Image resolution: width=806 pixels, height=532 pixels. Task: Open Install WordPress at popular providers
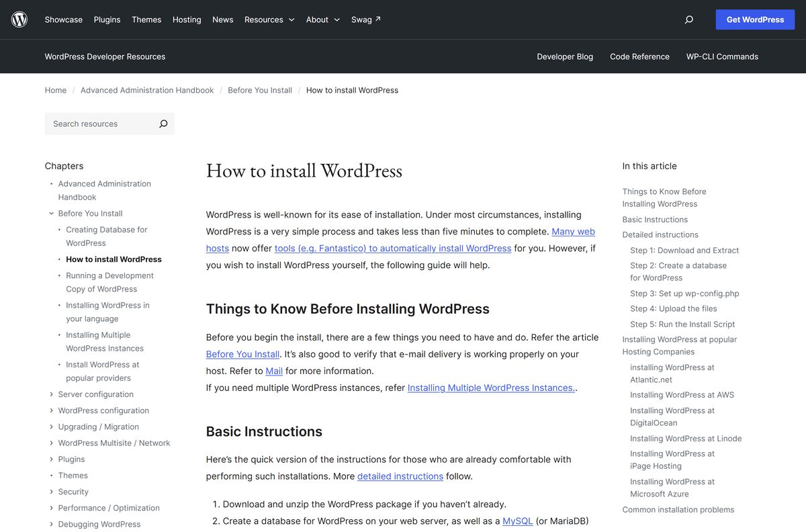pyautogui.click(x=103, y=371)
